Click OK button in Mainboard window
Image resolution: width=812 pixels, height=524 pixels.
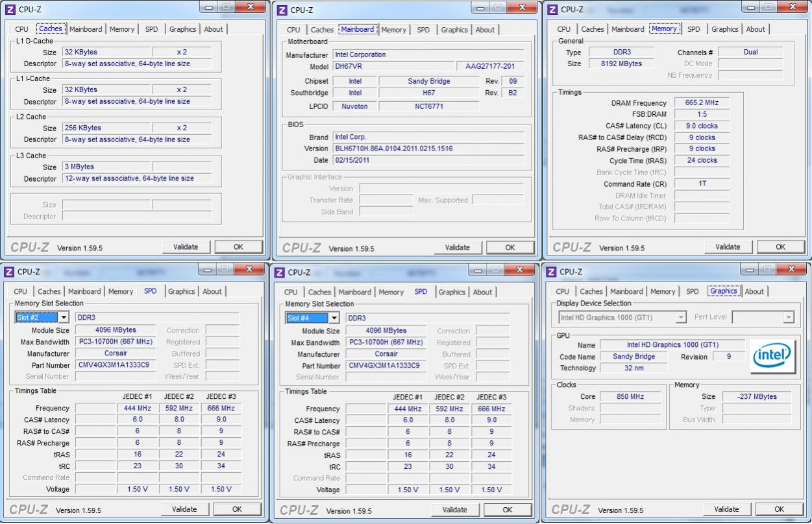click(x=510, y=248)
